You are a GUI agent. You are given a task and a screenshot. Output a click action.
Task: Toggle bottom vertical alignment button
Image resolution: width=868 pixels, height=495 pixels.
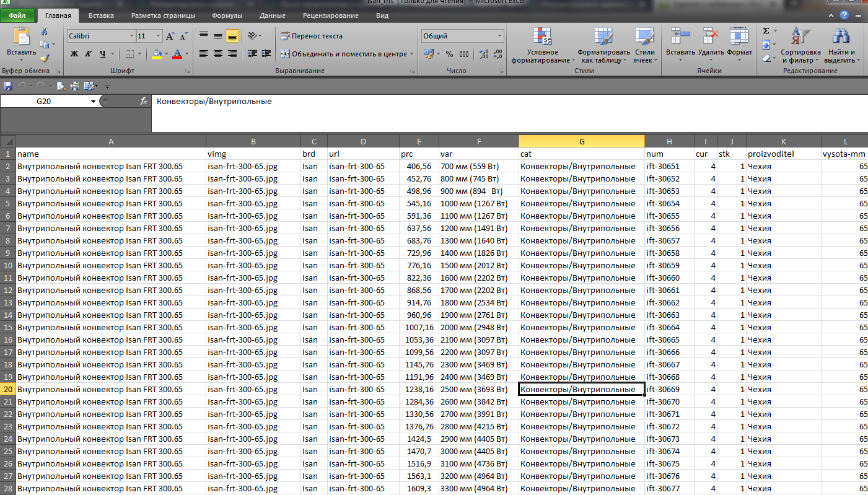232,36
